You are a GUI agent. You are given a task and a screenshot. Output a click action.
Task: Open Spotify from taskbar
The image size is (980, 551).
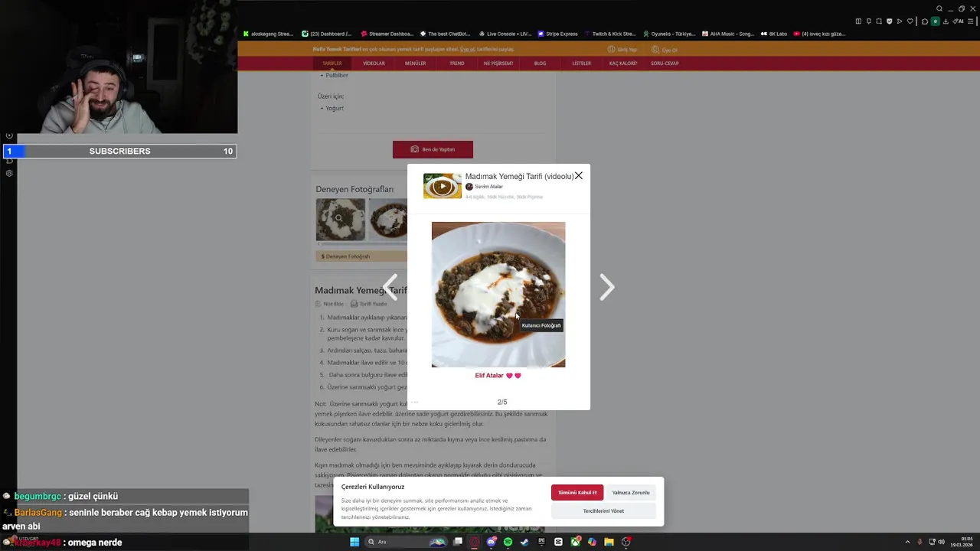[x=508, y=542]
